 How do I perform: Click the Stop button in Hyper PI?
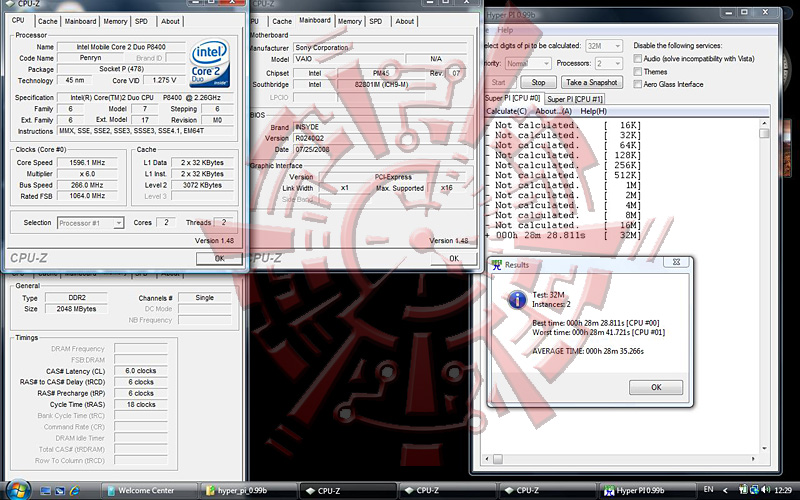click(538, 82)
